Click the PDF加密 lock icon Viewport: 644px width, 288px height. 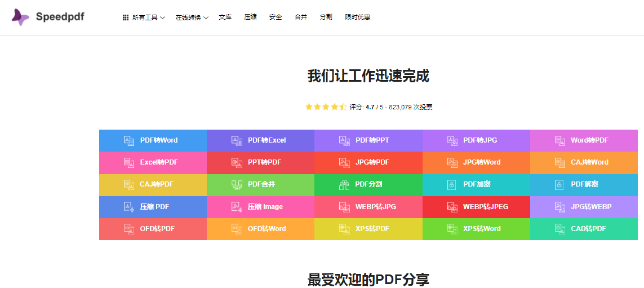(451, 185)
